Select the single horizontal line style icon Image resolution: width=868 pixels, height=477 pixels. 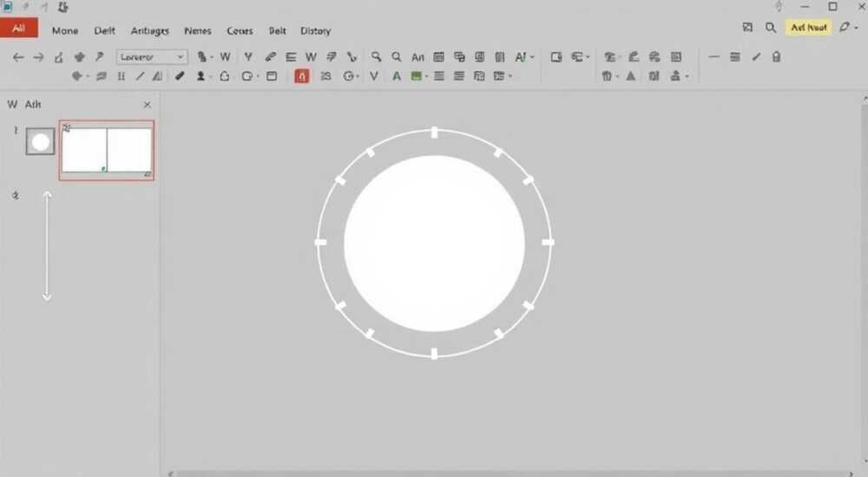coord(714,56)
